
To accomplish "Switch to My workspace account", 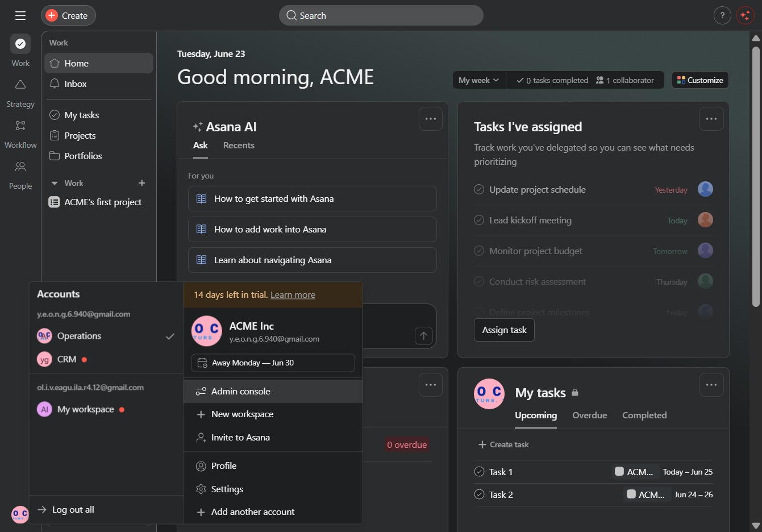I will point(106,409).
